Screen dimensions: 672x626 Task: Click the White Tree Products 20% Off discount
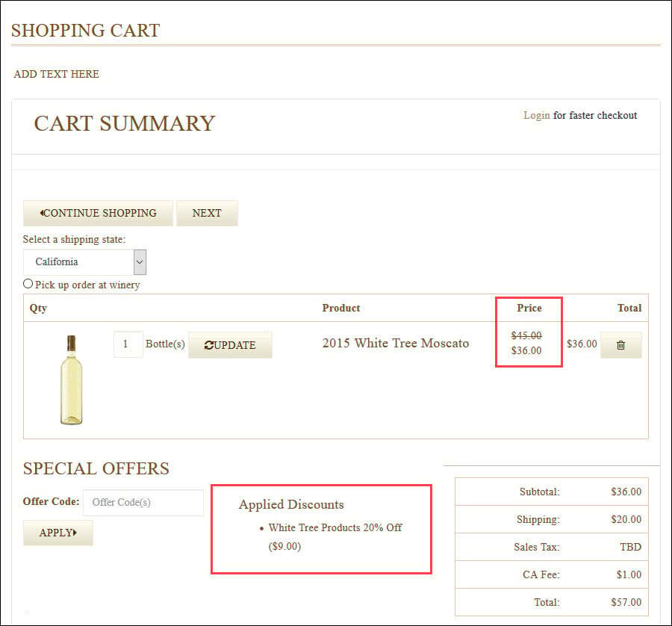click(335, 527)
